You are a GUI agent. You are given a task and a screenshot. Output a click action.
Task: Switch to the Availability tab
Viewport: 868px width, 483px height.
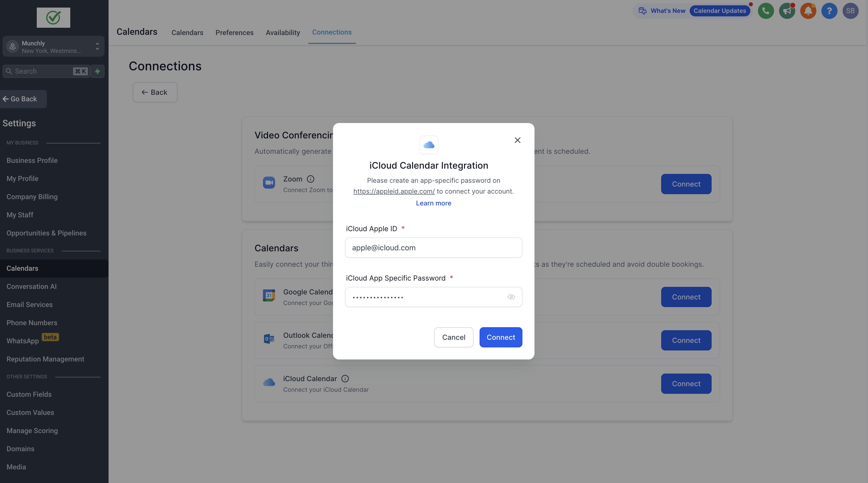click(x=282, y=33)
